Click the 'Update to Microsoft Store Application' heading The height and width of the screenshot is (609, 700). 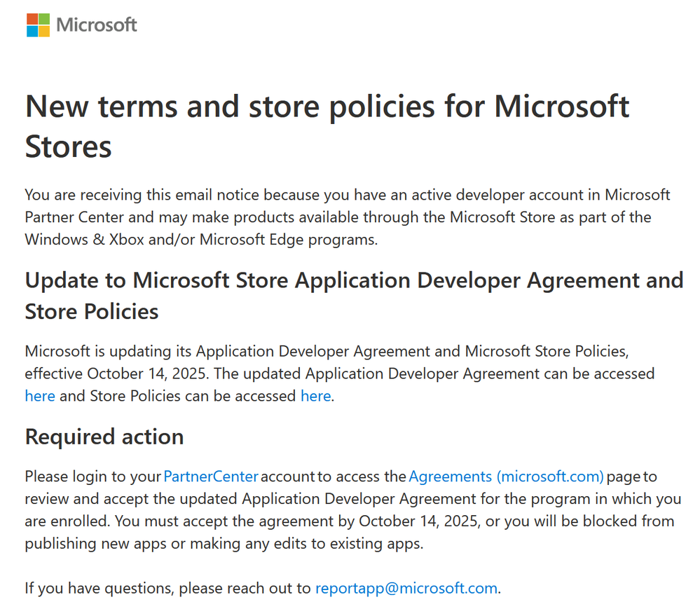(354, 296)
